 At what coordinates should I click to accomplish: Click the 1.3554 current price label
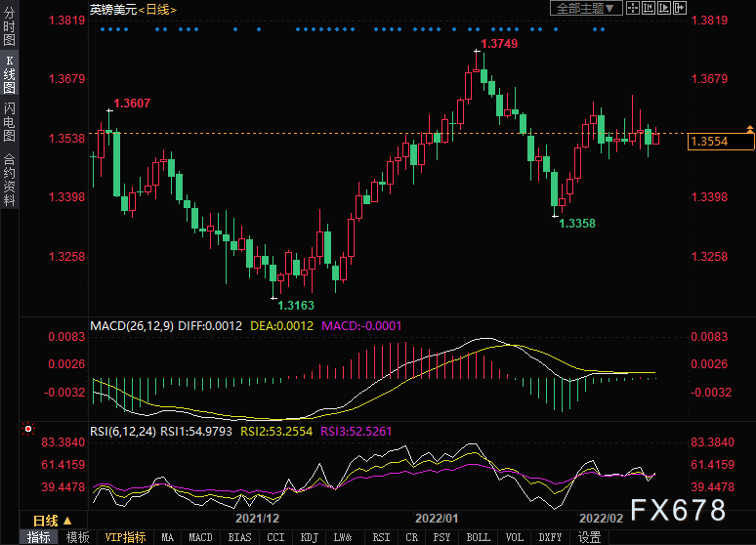[x=721, y=142]
